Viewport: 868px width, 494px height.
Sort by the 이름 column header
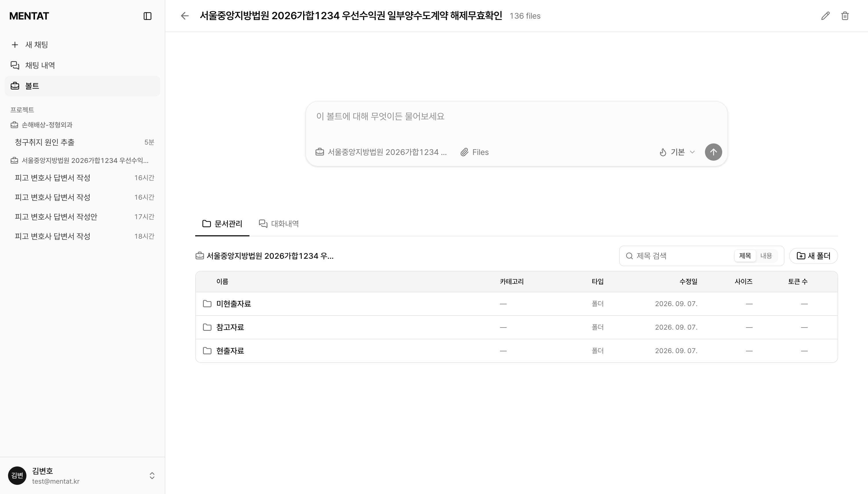pyautogui.click(x=222, y=282)
